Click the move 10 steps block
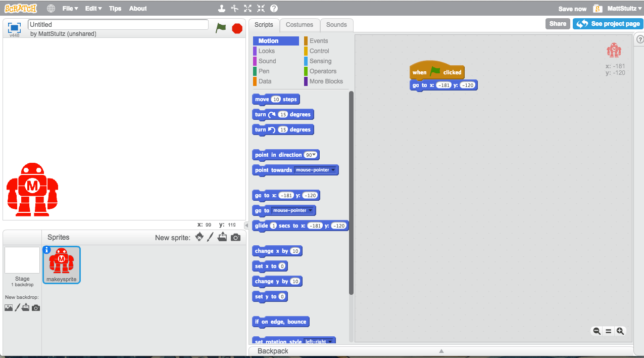Image resolution: width=644 pixels, height=358 pixels. pos(276,99)
